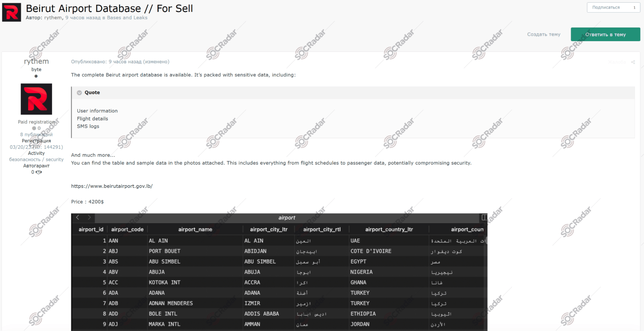This screenshot has width=644, height=331.
Task: Open the beirutairport.gov.lb URL
Action: coord(112,186)
